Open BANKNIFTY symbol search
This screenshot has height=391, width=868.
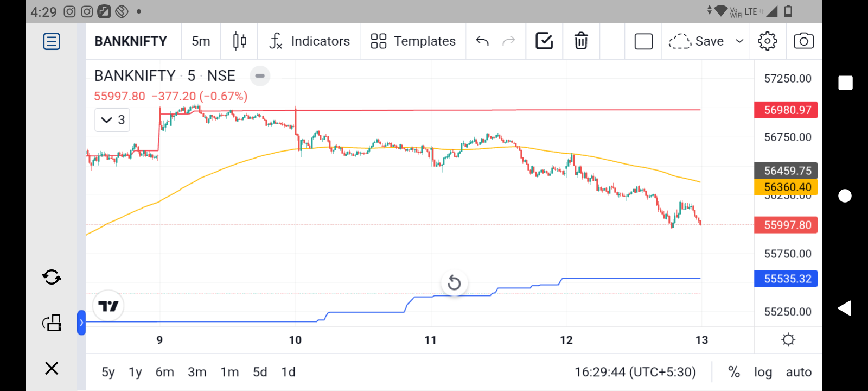[x=131, y=41]
